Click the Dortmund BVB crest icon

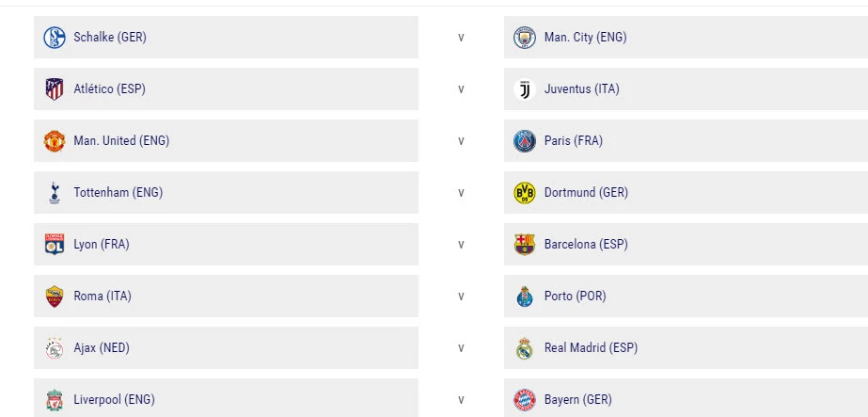(x=524, y=193)
